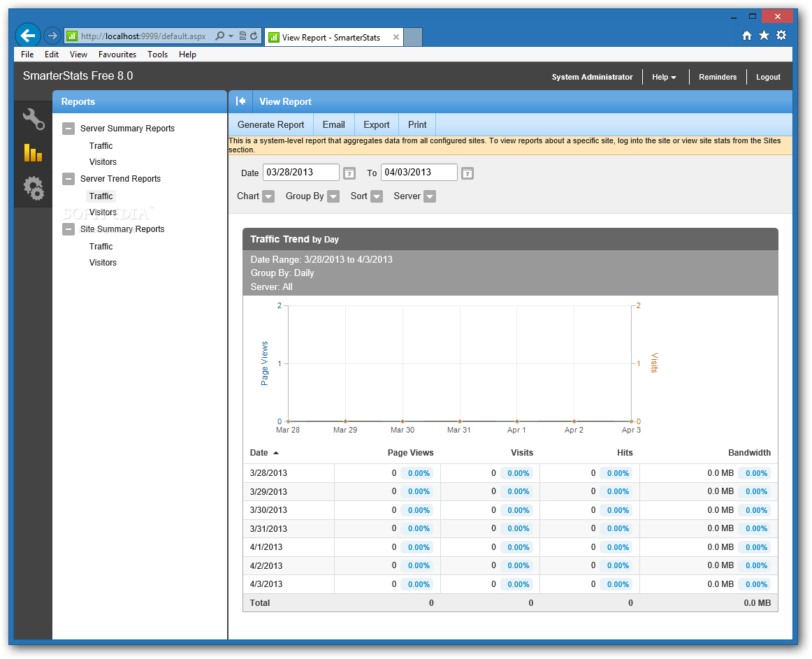Click the browser forward arrow button

pyautogui.click(x=52, y=36)
